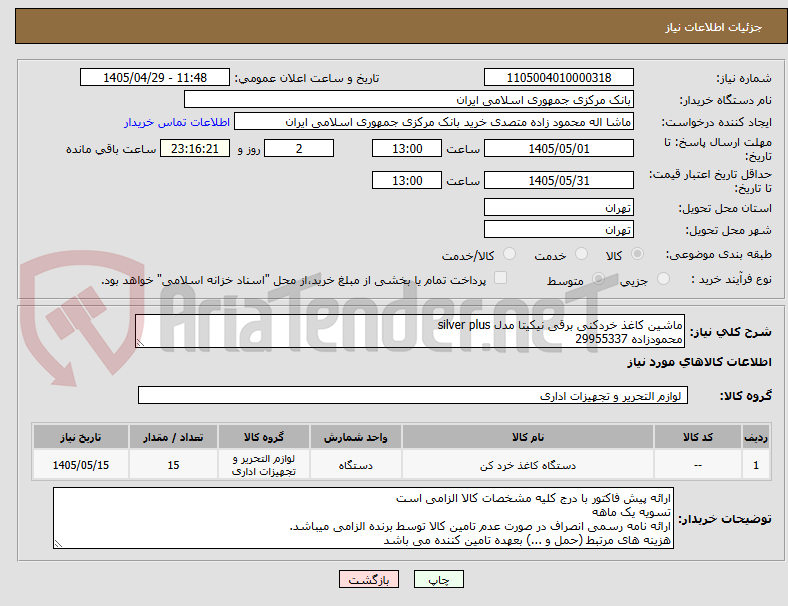Click the واحد شمارش column header
The image size is (788, 606).
356,437
